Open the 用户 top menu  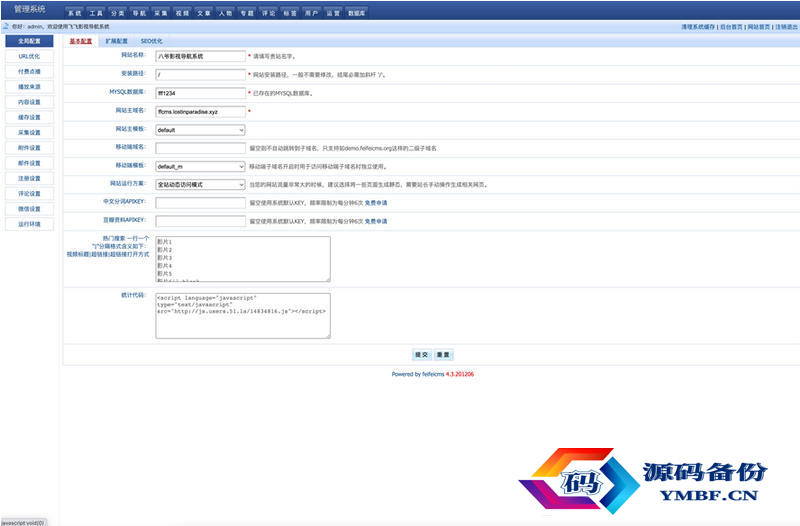[x=312, y=13]
